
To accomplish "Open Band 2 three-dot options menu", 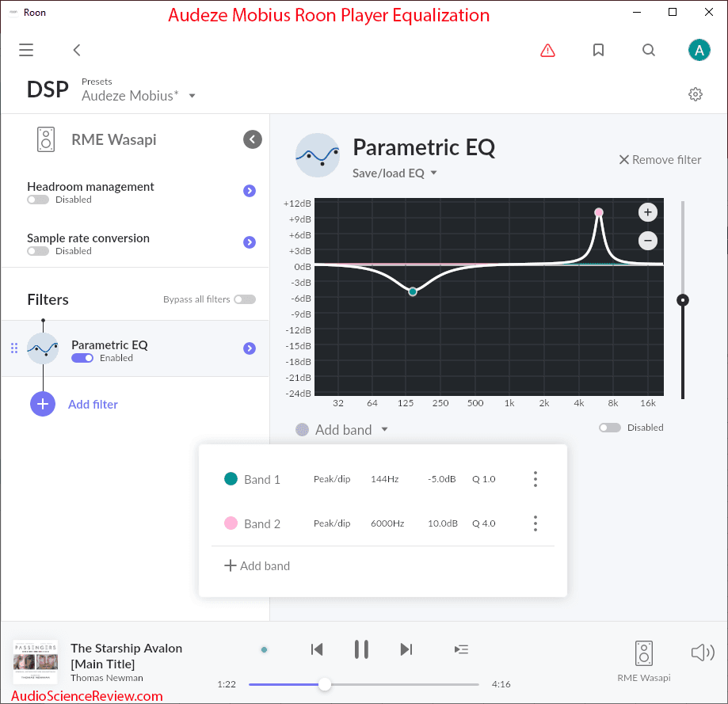I will [x=536, y=523].
